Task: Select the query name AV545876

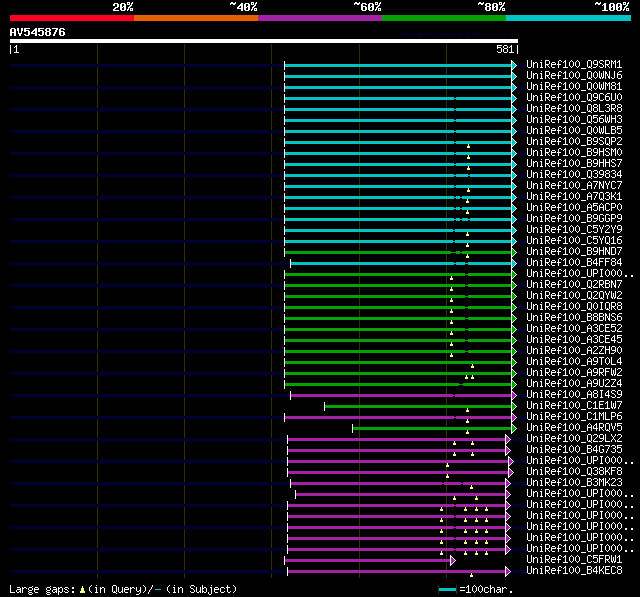Action: tap(38, 32)
